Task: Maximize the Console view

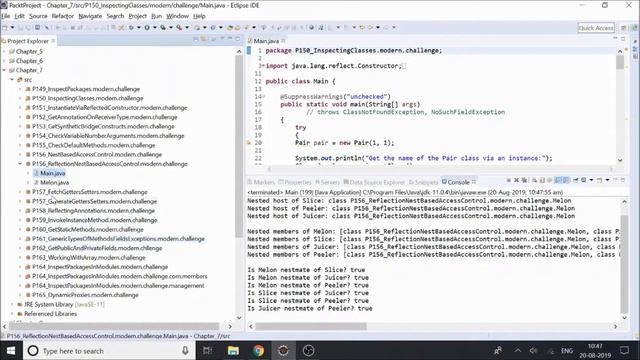Action: coord(623,180)
